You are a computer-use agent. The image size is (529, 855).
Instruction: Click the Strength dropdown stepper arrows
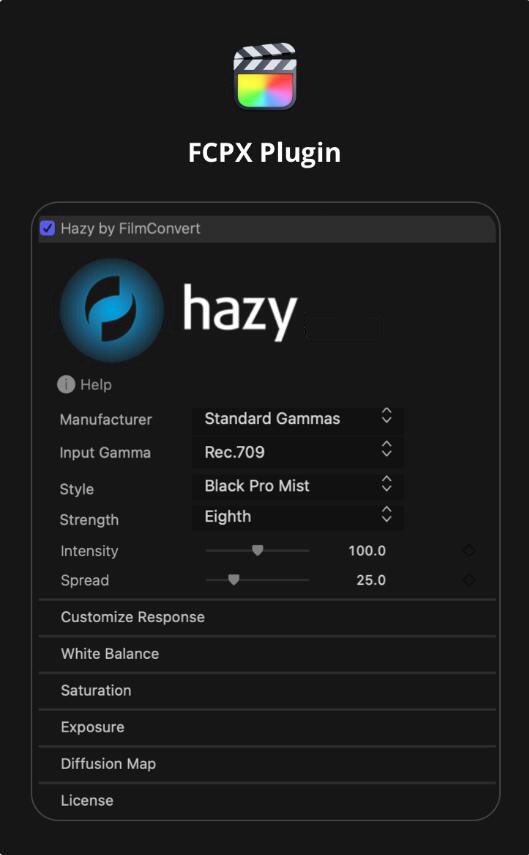click(386, 514)
